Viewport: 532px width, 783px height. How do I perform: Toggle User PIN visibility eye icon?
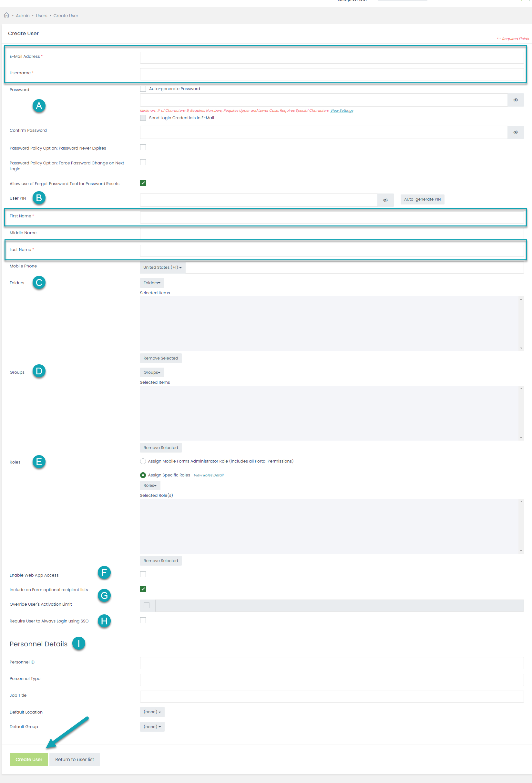[385, 200]
